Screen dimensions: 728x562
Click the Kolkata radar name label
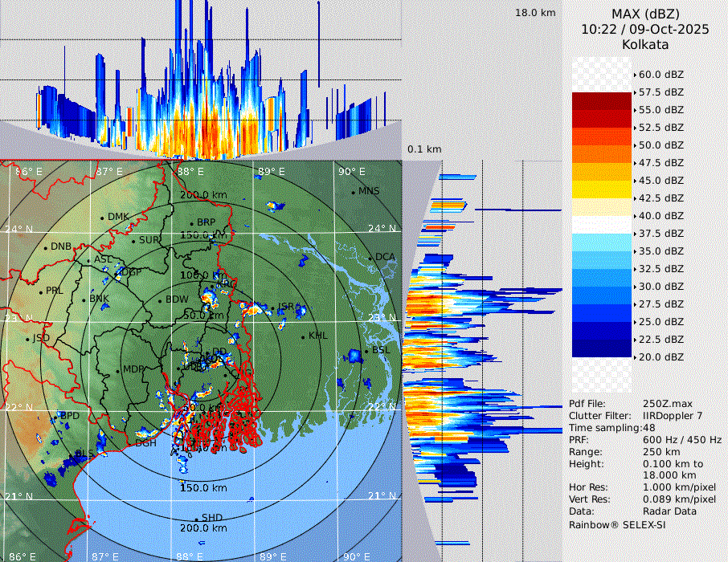tap(645, 44)
